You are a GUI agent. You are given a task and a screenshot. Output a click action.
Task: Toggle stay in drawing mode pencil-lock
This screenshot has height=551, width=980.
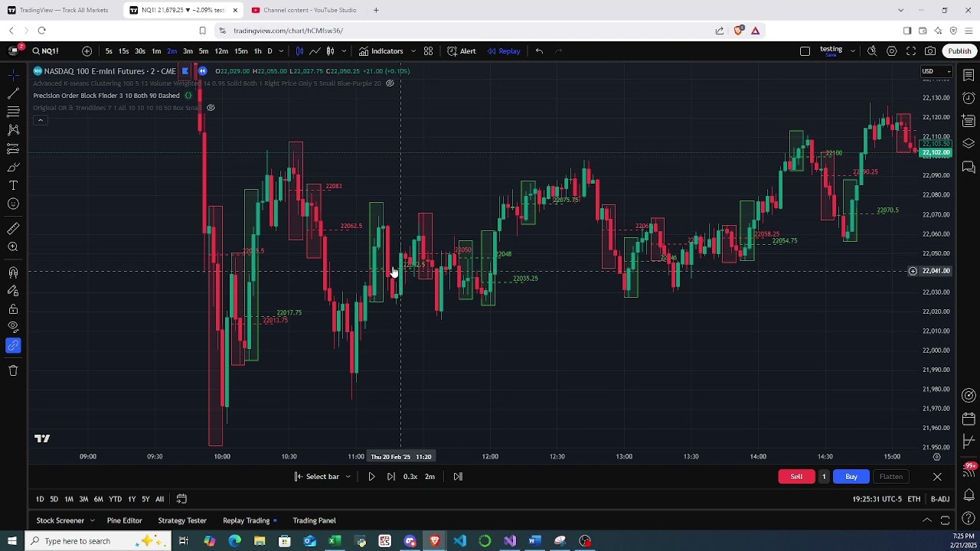[x=13, y=291]
